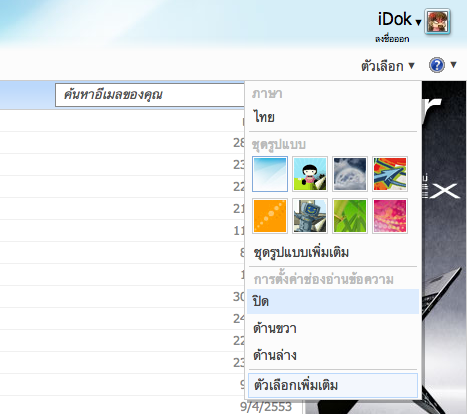Set reading pane to ด้านขวา (right)
The width and height of the screenshot is (467, 414).
click(x=333, y=328)
